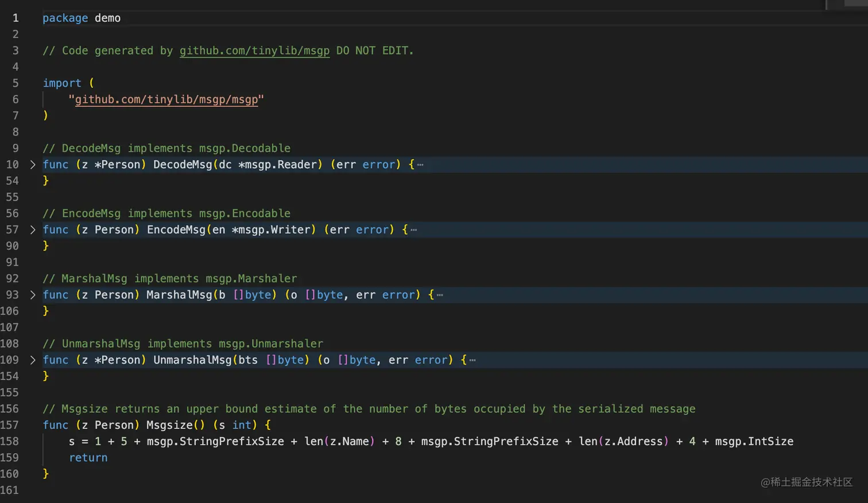868x503 pixels.
Task: Open the github.com/tinylib/msgp comment link
Action: click(255, 51)
